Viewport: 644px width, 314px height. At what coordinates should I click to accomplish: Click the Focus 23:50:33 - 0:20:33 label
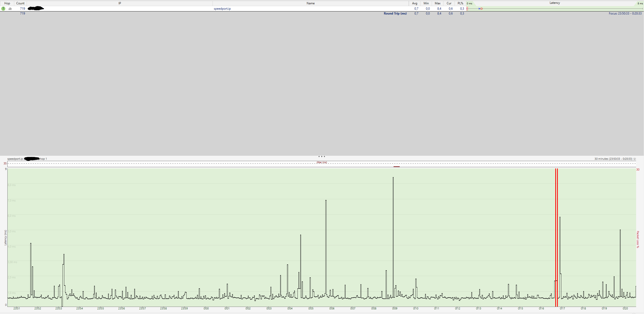(x=625, y=13)
